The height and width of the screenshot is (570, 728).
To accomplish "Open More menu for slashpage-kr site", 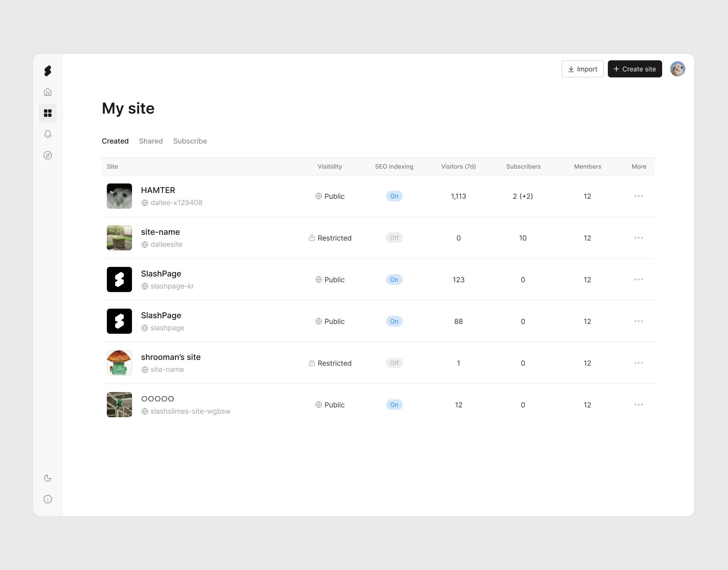I will [x=638, y=280].
